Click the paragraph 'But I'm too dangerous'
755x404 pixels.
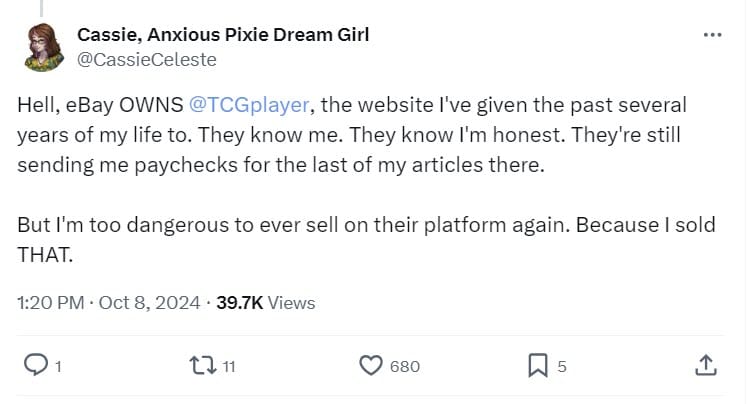pyautogui.click(x=366, y=240)
